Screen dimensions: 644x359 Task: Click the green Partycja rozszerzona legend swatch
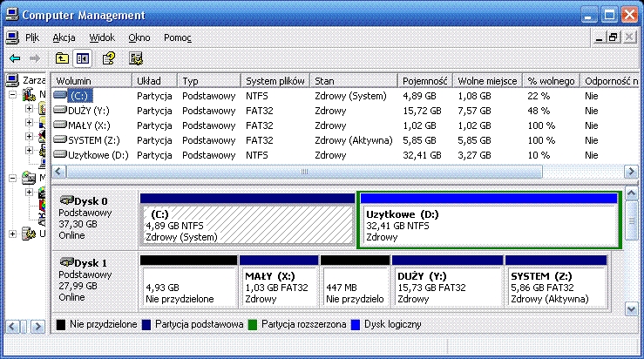click(253, 324)
